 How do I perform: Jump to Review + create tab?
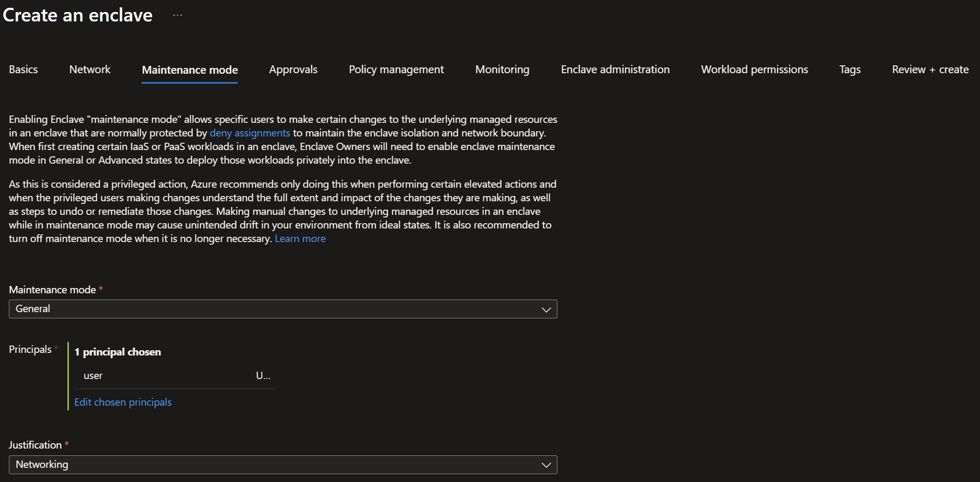click(930, 70)
